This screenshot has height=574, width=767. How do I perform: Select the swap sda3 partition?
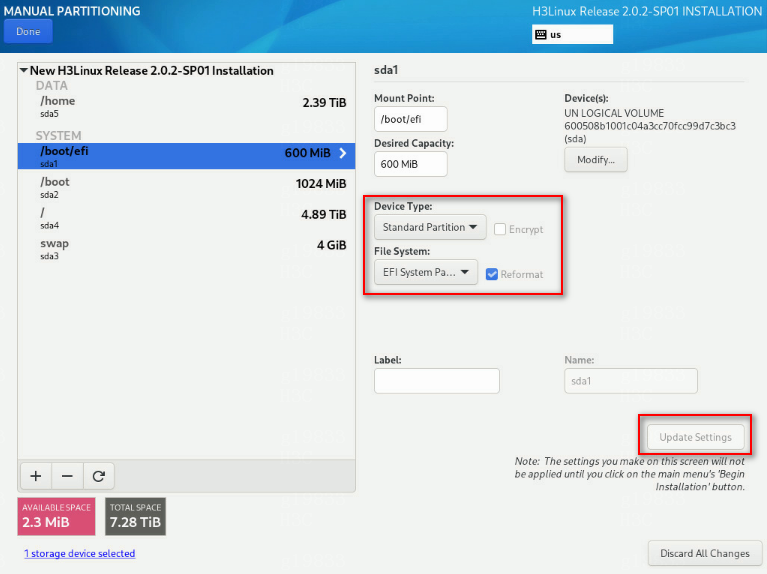pyautogui.click(x=186, y=249)
